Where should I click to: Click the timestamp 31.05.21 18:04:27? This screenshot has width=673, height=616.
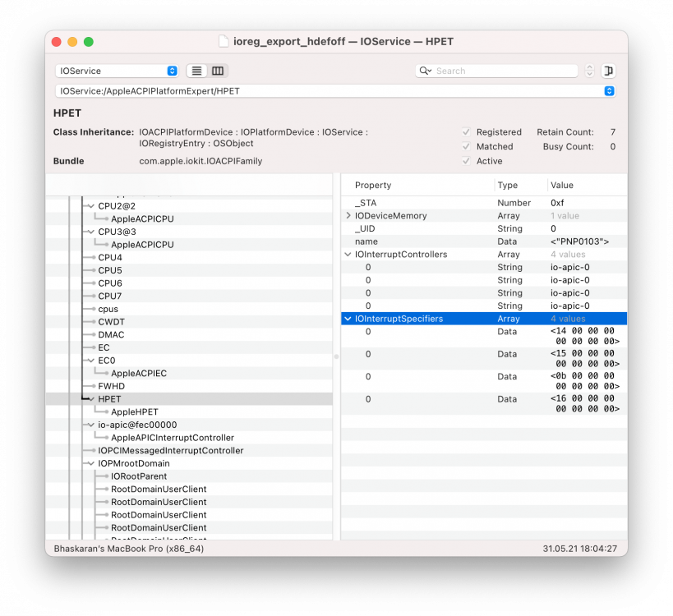click(580, 549)
